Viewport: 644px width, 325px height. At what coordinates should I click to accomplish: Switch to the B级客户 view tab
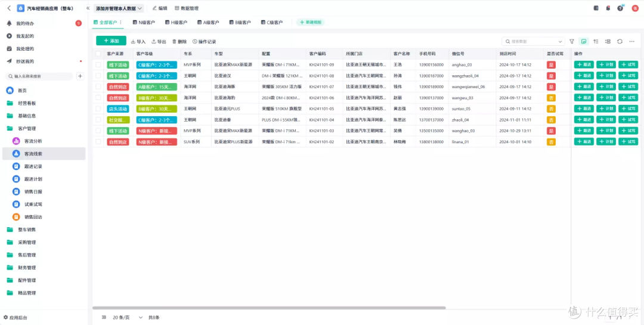tap(240, 23)
